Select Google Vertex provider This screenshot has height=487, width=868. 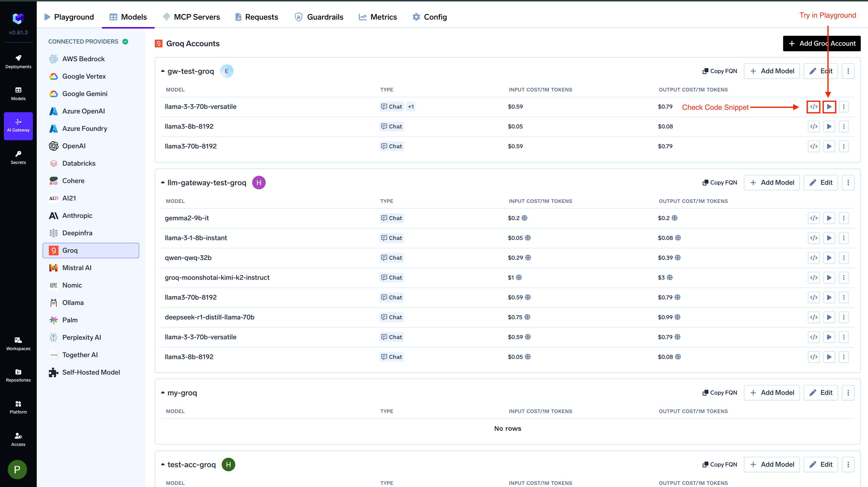pyautogui.click(x=91, y=76)
